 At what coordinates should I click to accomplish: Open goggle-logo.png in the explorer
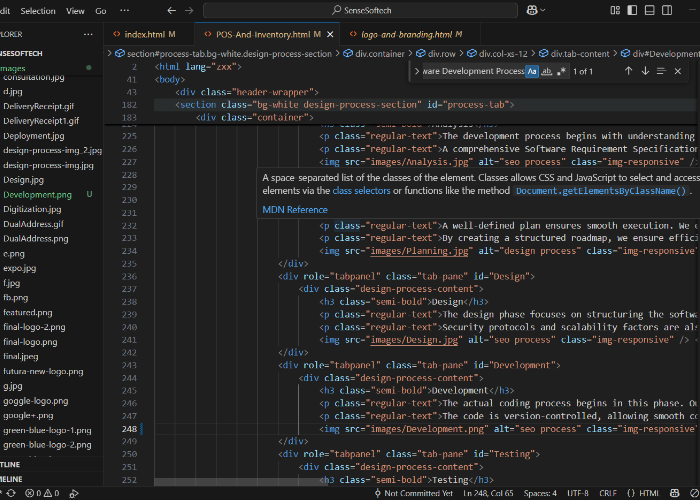pos(36,401)
